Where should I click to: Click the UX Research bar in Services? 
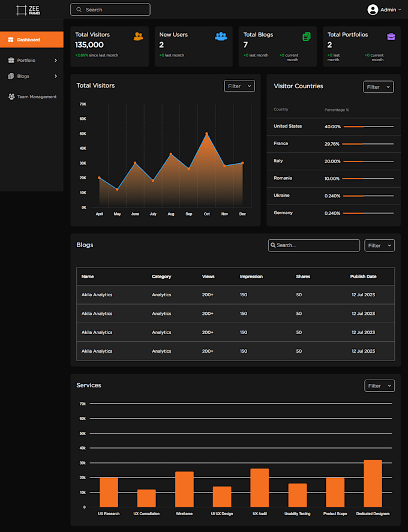[109, 492]
